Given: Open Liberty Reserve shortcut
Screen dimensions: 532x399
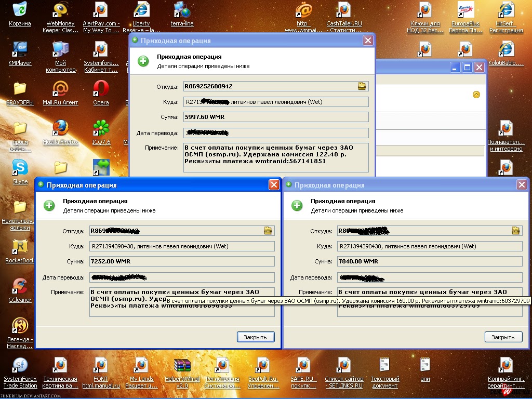Looking at the screenshot, I should (141, 17).
